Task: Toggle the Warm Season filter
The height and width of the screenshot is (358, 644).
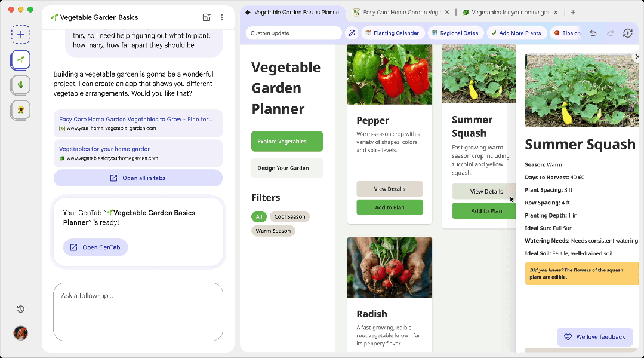Action: 273,231
